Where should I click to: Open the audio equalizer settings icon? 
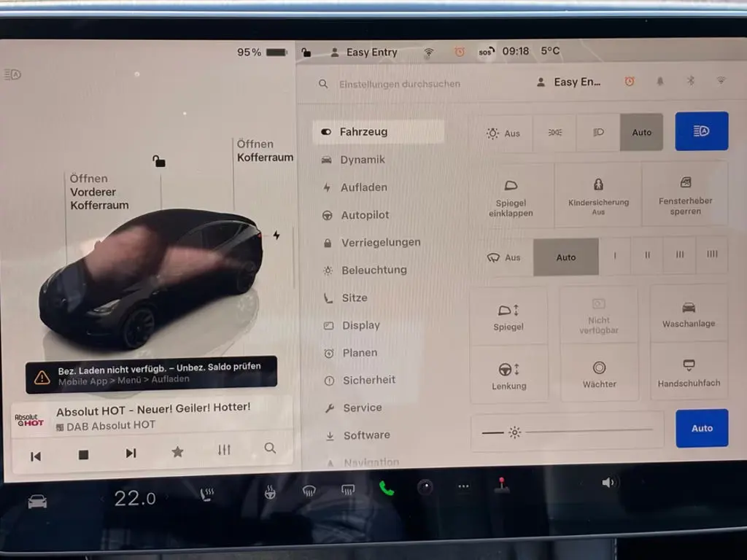pyautogui.click(x=224, y=449)
